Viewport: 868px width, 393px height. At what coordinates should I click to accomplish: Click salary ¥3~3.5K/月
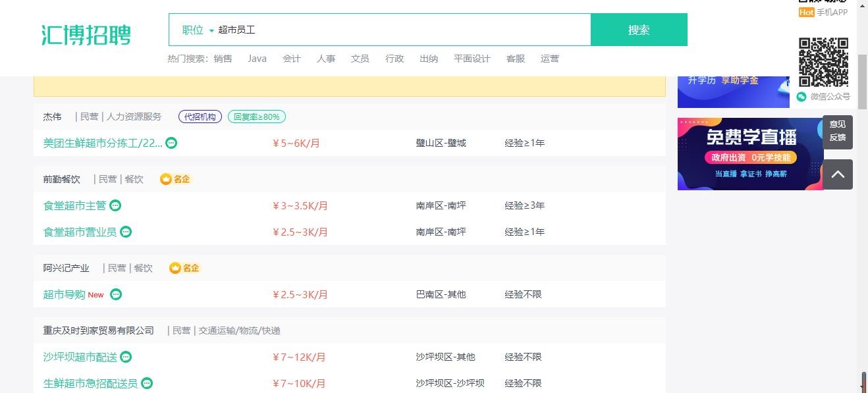pyautogui.click(x=300, y=205)
